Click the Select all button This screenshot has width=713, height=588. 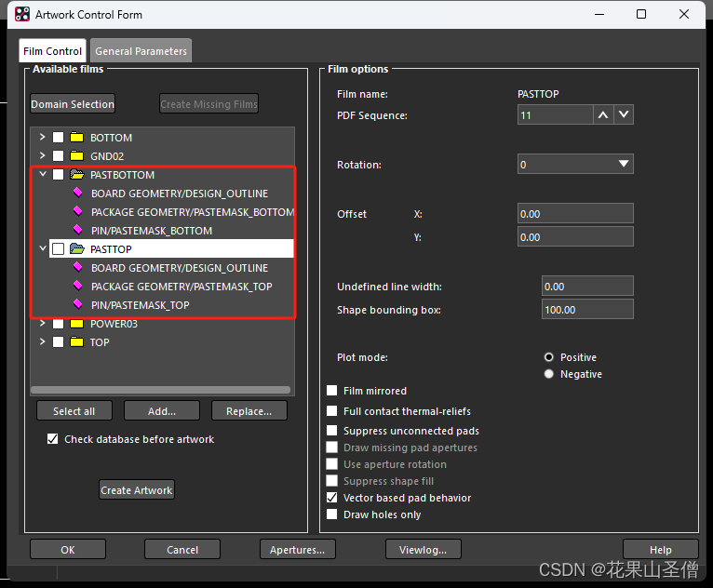point(74,411)
